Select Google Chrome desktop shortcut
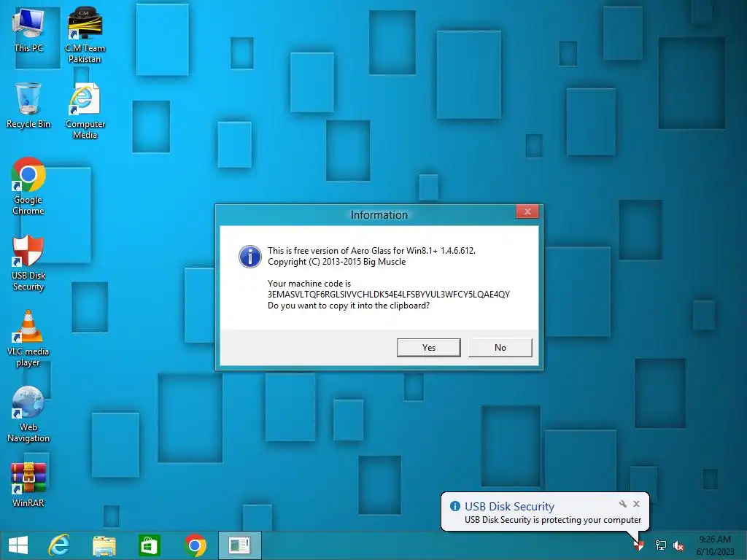This screenshot has height=560, width=747. (28, 186)
